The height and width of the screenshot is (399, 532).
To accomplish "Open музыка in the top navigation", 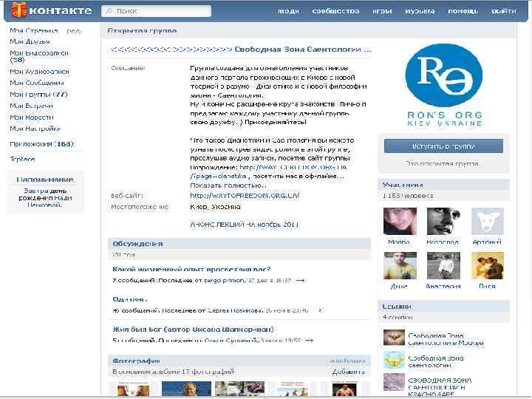I will coord(420,11).
